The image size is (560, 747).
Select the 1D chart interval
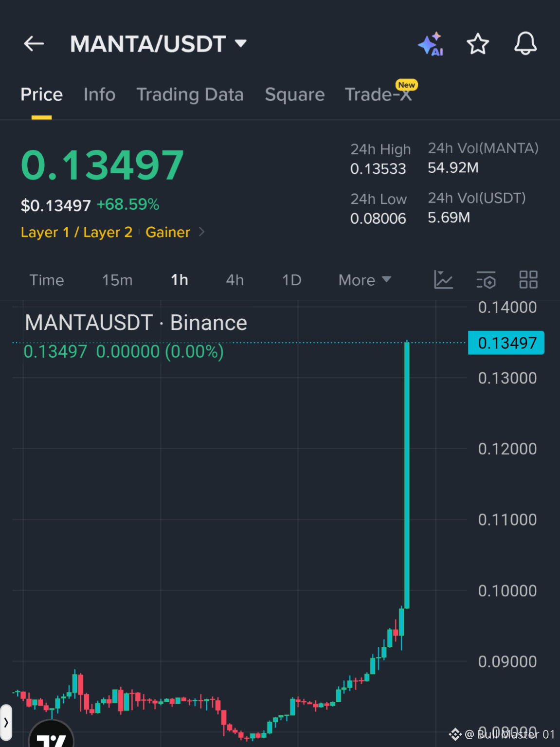click(x=292, y=280)
